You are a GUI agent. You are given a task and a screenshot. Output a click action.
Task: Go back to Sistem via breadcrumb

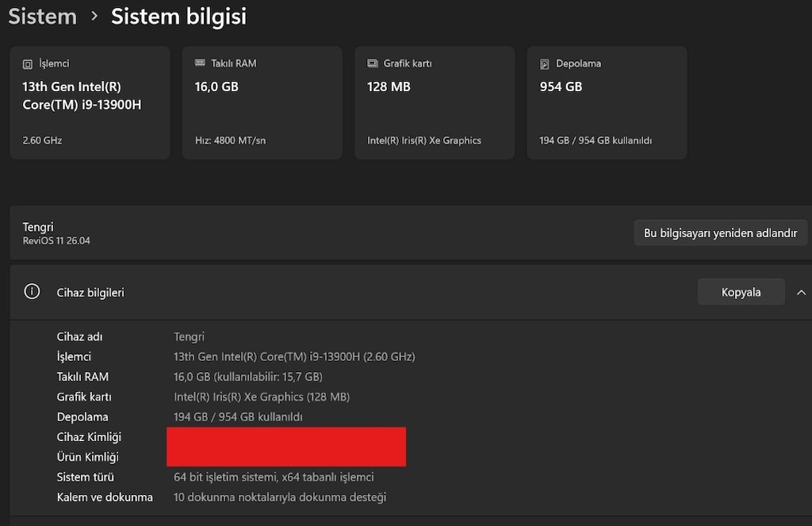click(43, 17)
